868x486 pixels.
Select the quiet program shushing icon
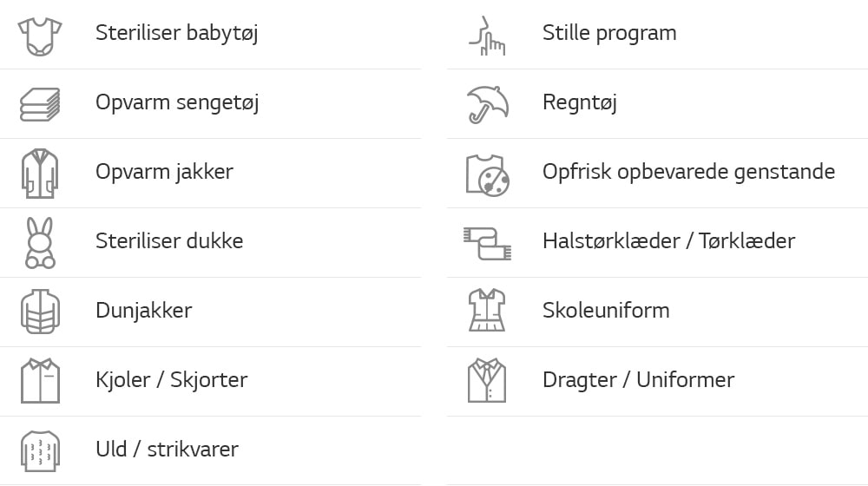[x=487, y=35]
